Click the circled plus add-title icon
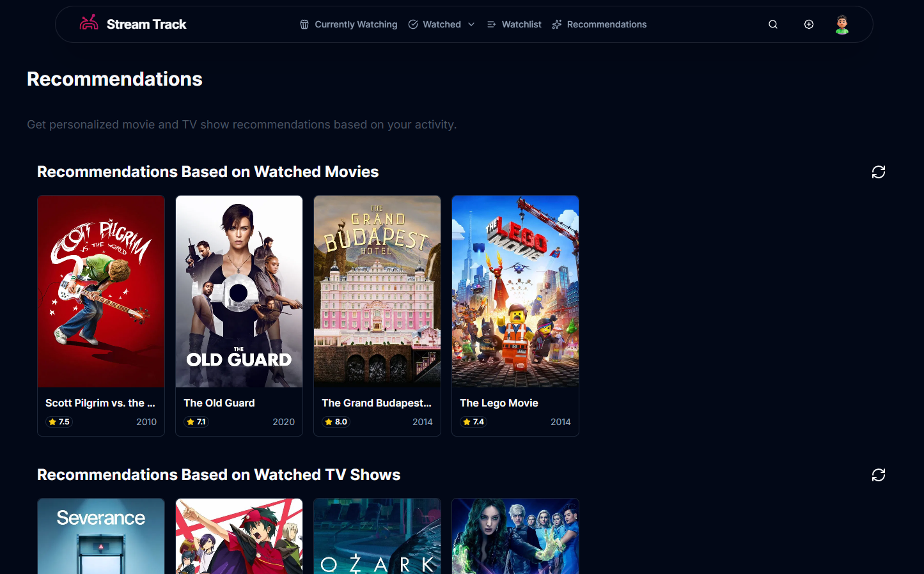Image resolution: width=924 pixels, height=574 pixels. click(x=808, y=24)
